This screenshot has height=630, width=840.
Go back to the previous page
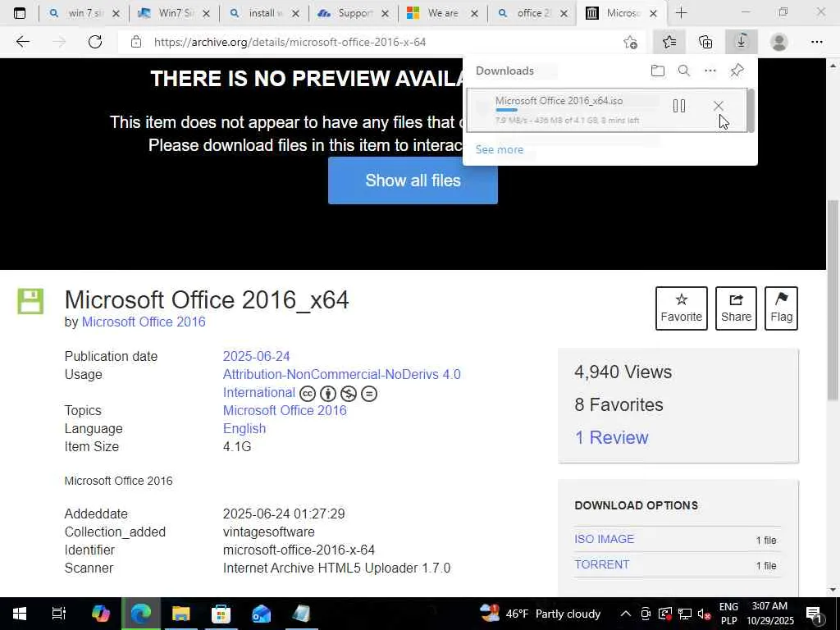pyautogui.click(x=22, y=42)
